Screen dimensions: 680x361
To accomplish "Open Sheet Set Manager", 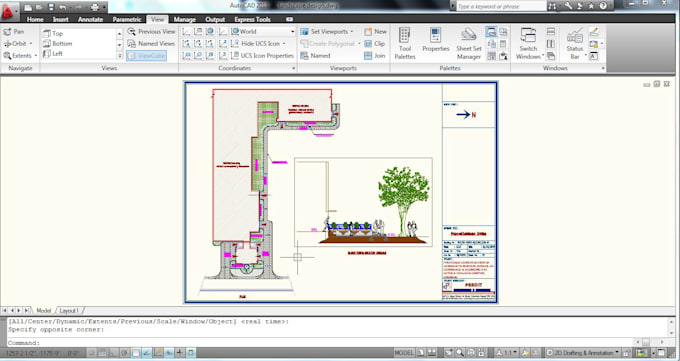I will pos(468,43).
